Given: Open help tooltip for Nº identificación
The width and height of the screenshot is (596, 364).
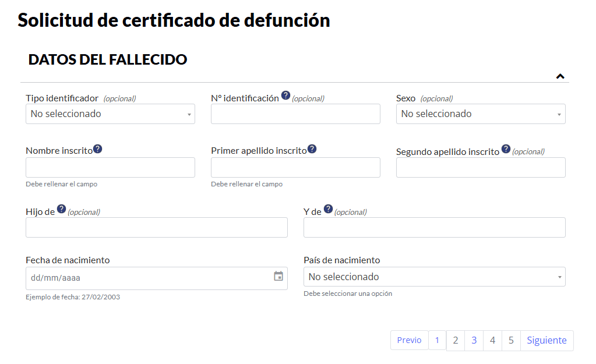Looking at the screenshot, I should pyautogui.click(x=285, y=95).
